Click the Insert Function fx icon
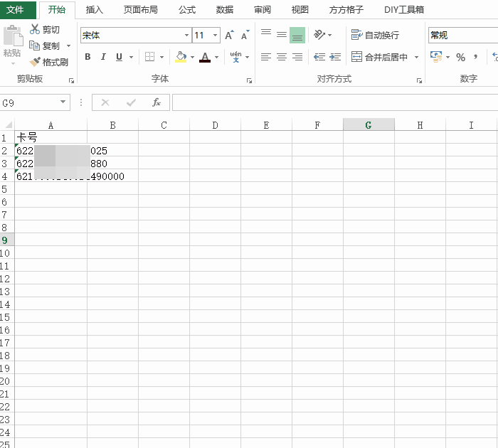 click(157, 102)
